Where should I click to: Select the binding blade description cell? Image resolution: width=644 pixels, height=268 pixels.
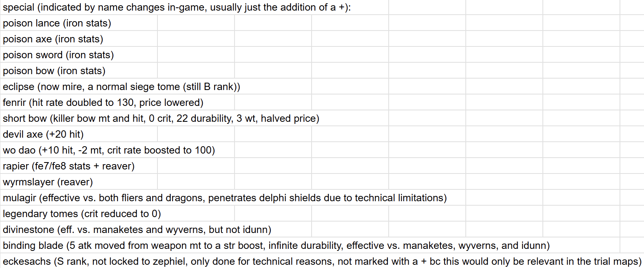point(276,246)
